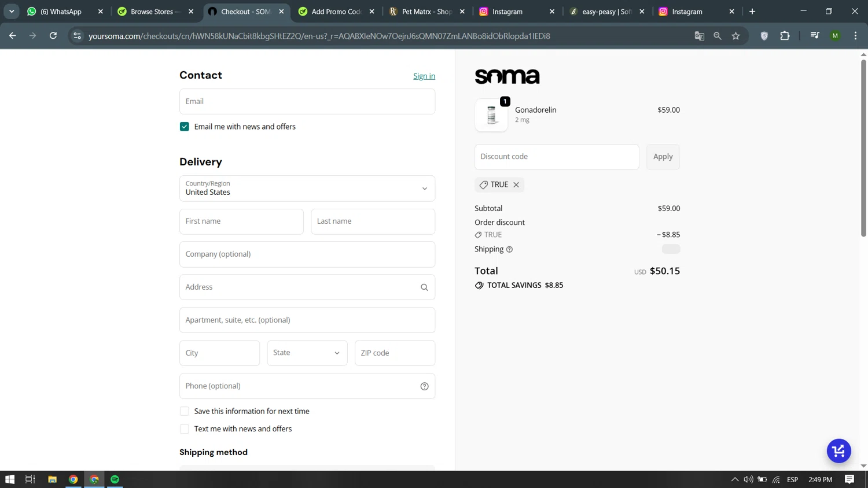Click the floating blue cart widget
This screenshot has height=488, width=868.
(838, 451)
